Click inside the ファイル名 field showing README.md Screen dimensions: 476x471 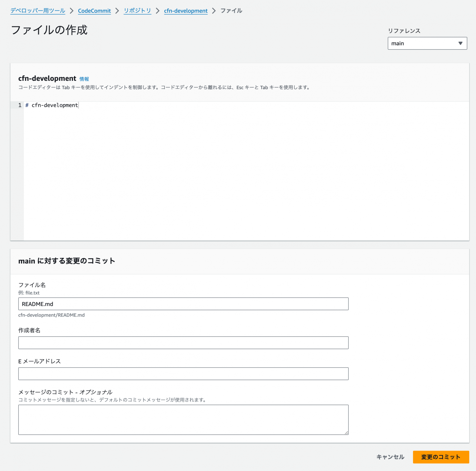pyautogui.click(x=183, y=304)
